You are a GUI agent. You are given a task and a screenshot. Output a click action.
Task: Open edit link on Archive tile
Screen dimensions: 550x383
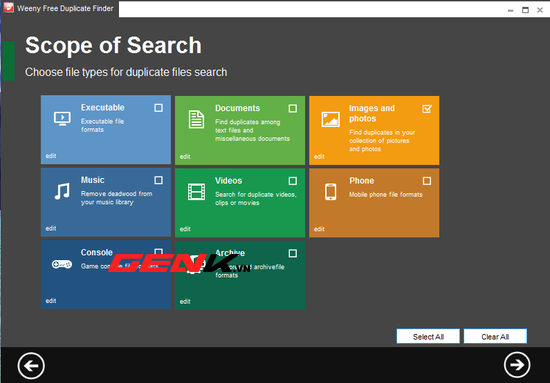[x=185, y=301]
